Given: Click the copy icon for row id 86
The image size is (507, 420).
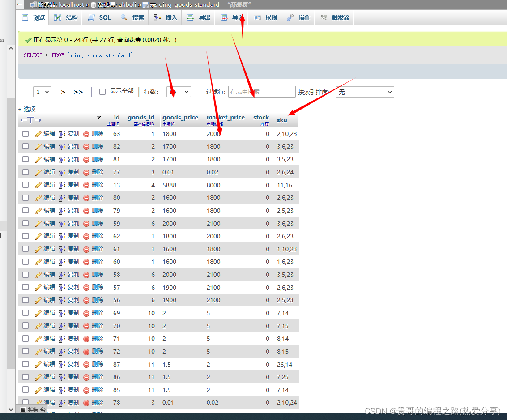Looking at the screenshot, I should pos(62,377).
